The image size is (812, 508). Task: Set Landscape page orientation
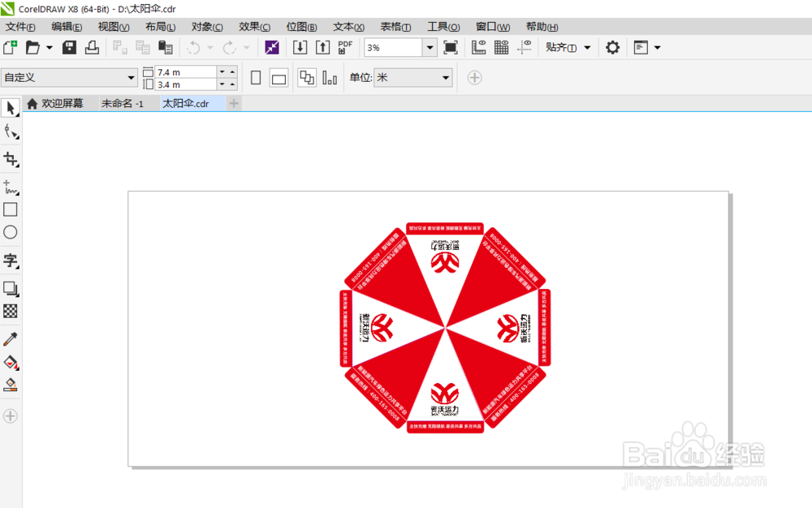point(279,78)
